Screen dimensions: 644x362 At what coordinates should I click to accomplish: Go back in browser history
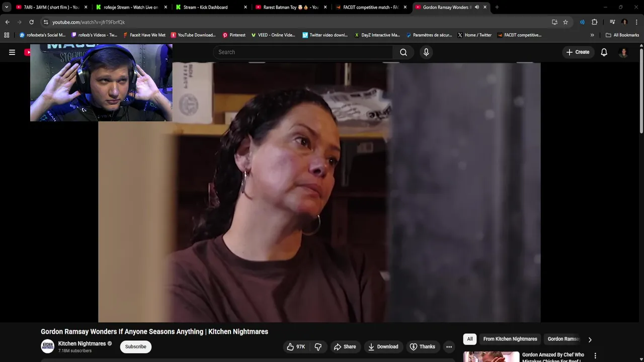click(7, 22)
